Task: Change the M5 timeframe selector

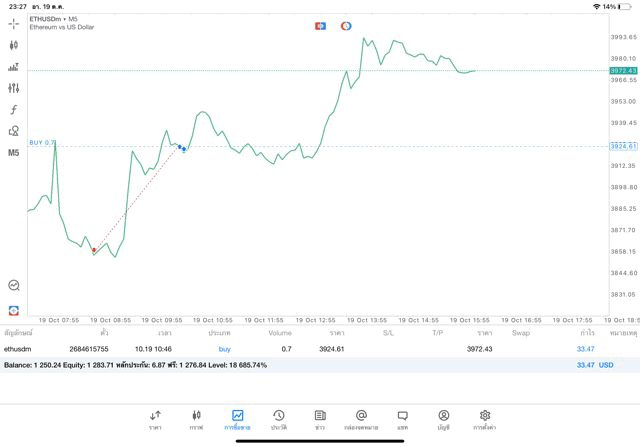Action: click(x=13, y=153)
